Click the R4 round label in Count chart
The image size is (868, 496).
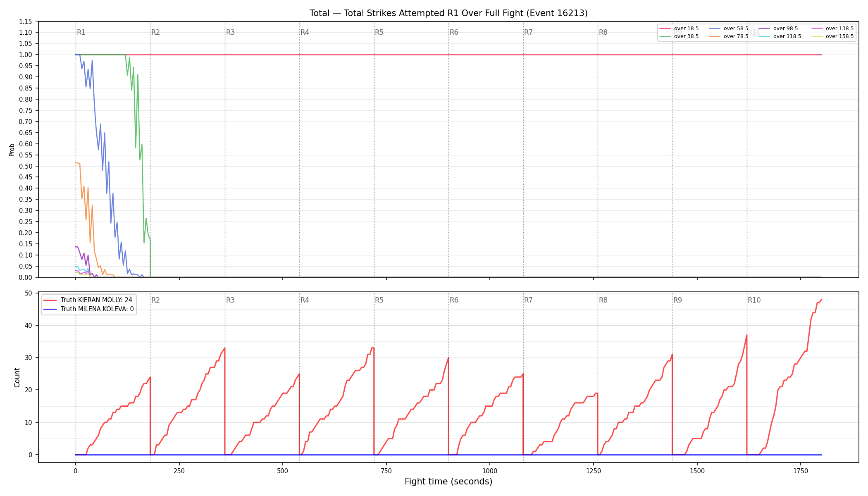(x=305, y=300)
